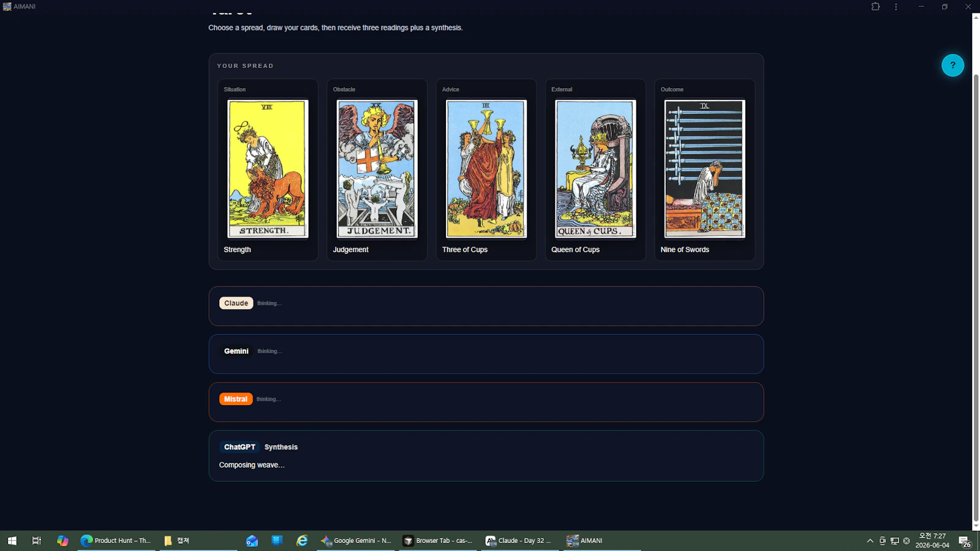Image resolution: width=980 pixels, height=551 pixels.
Task: Click the 'Composing weave...' status text
Action: 252,465
